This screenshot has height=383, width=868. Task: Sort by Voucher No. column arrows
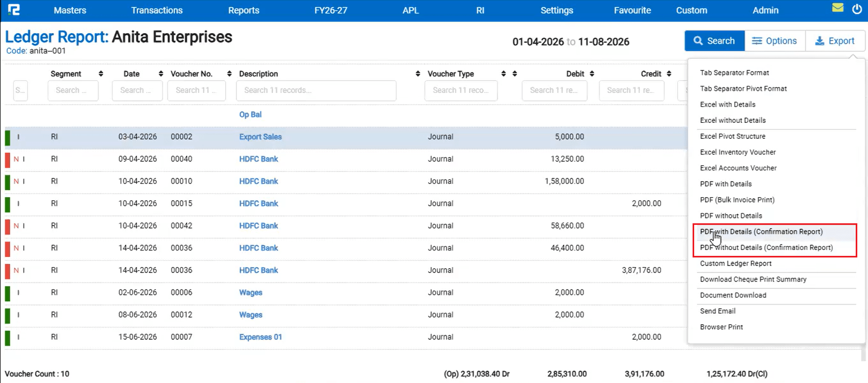(229, 74)
